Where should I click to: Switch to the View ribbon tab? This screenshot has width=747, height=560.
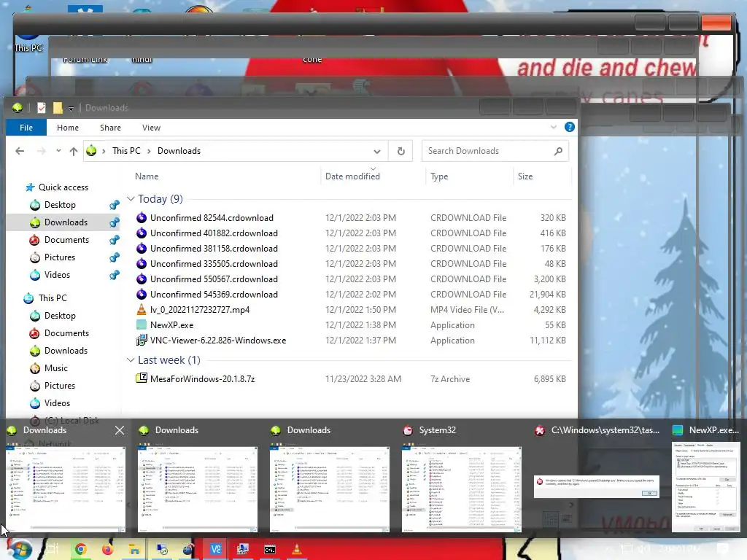pyautogui.click(x=151, y=128)
